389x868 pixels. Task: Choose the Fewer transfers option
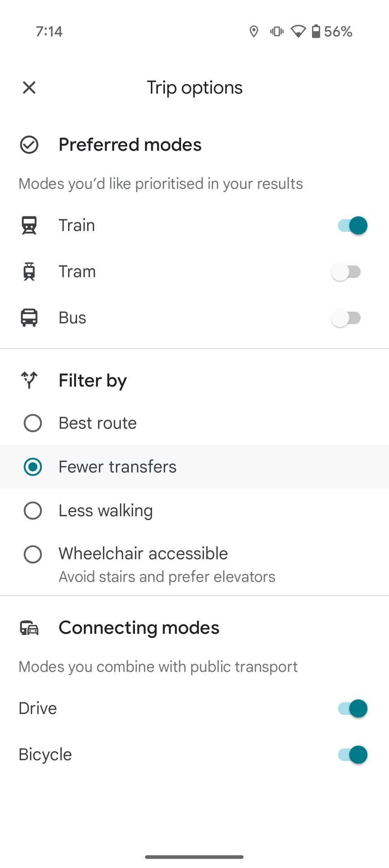pyautogui.click(x=194, y=467)
